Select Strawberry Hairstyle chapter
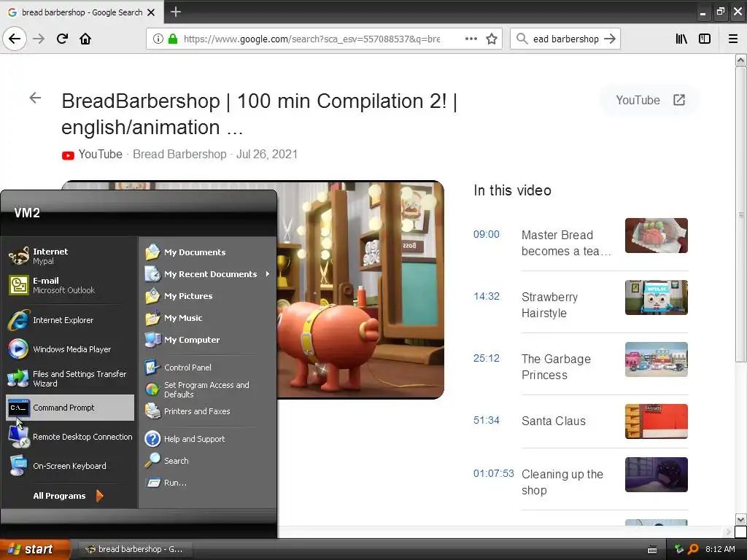The width and height of the screenshot is (747, 560). (x=550, y=305)
